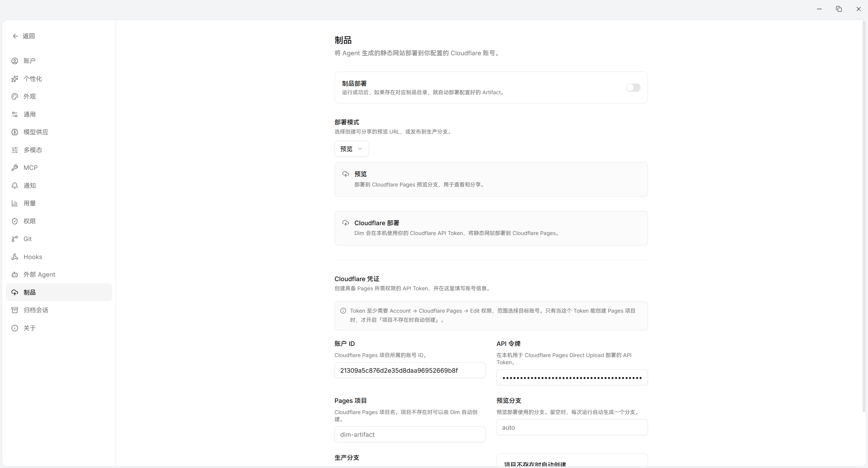
Task: Click the 用量 bar chart icon
Action: [15, 203]
